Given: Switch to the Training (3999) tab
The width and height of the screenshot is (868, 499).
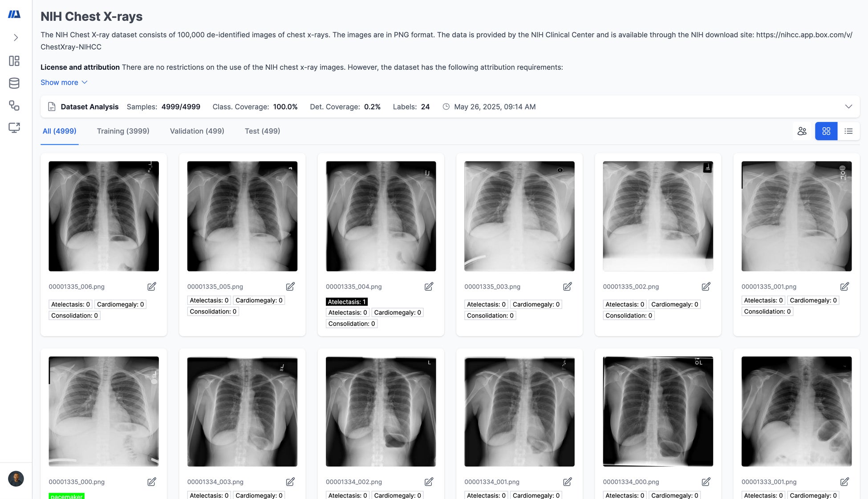Looking at the screenshot, I should (123, 131).
